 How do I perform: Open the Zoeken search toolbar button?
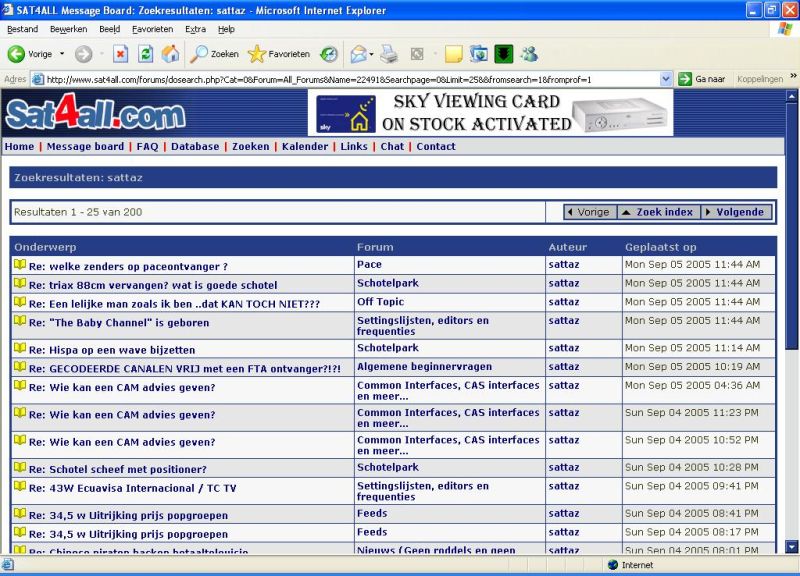215,54
